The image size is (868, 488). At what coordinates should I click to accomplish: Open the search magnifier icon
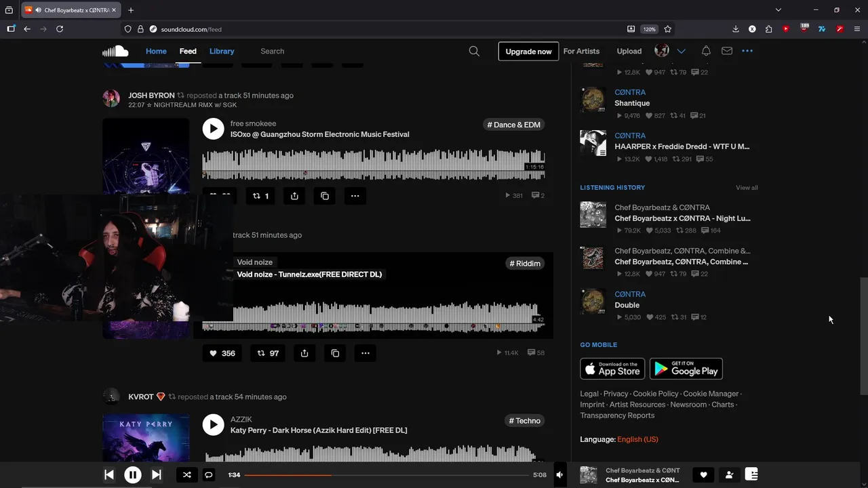474,51
